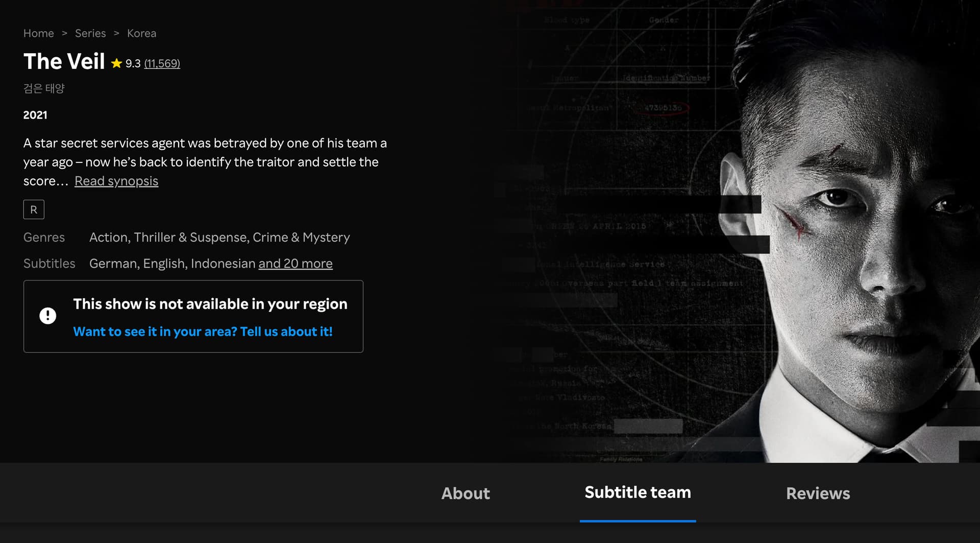This screenshot has height=543, width=980.
Task: Expand subtitles list with 'and 20 more'
Action: pyautogui.click(x=295, y=263)
